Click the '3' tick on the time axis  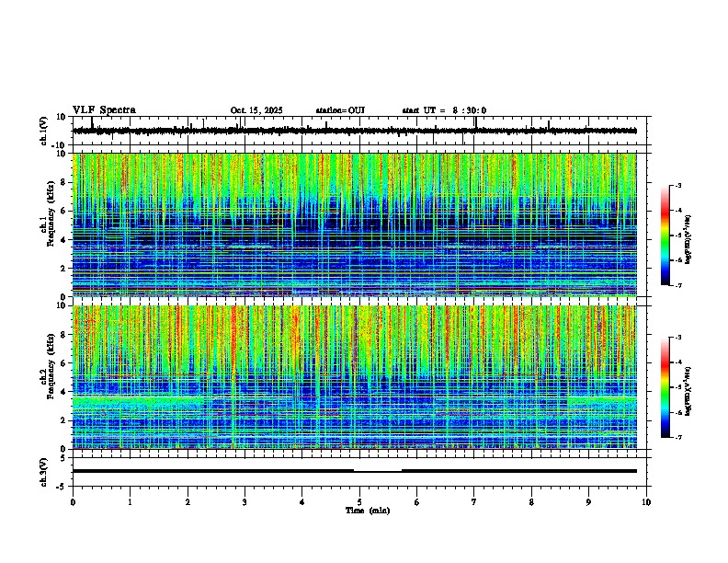point(245,502)
